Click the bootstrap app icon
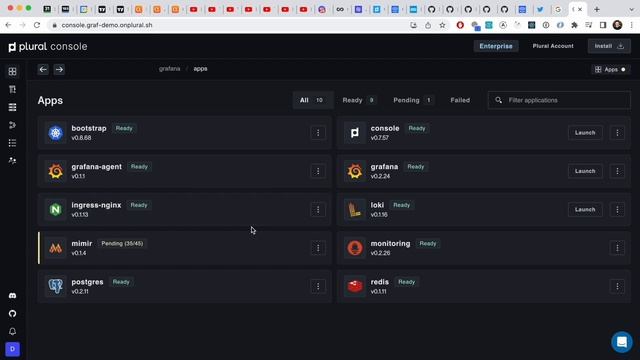The height and width of the screenshot is (360, 640). pyautogui.click(x=56, y=133)
